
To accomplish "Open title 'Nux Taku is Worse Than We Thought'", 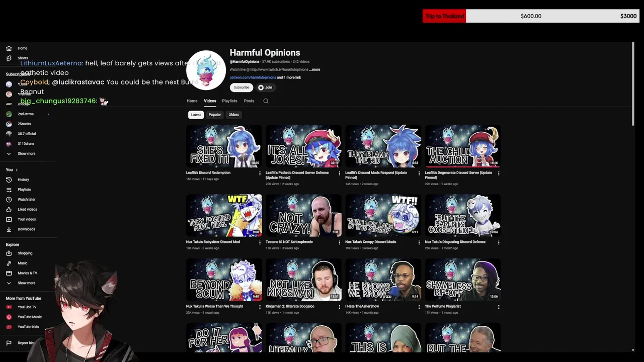I will [214, 306].
